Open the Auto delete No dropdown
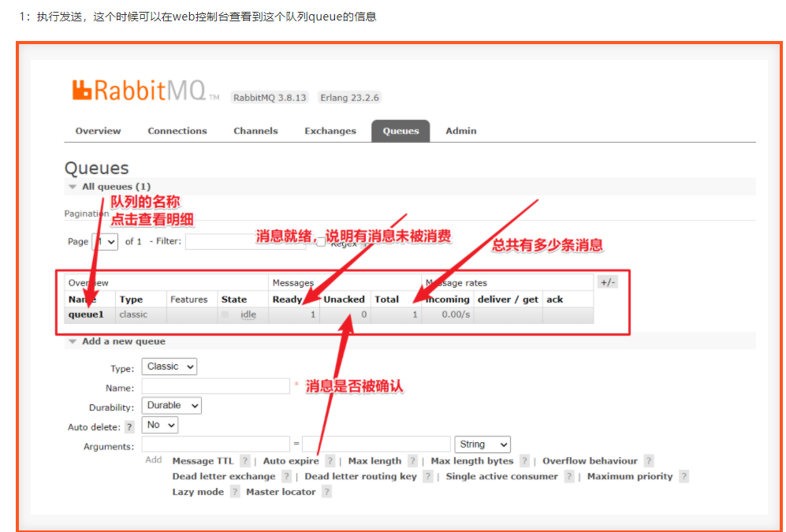The height and width of the screenshot is (532, 786). pyautogui.click(x=160, y=425)
